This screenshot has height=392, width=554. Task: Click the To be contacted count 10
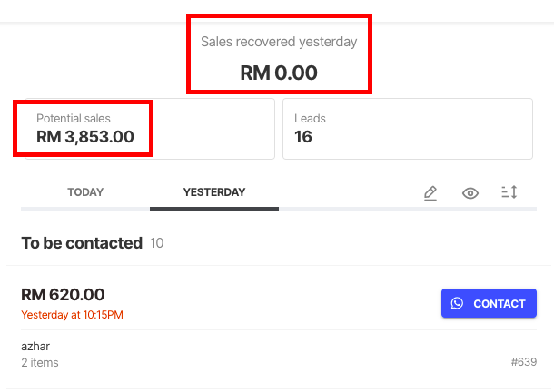156,243
